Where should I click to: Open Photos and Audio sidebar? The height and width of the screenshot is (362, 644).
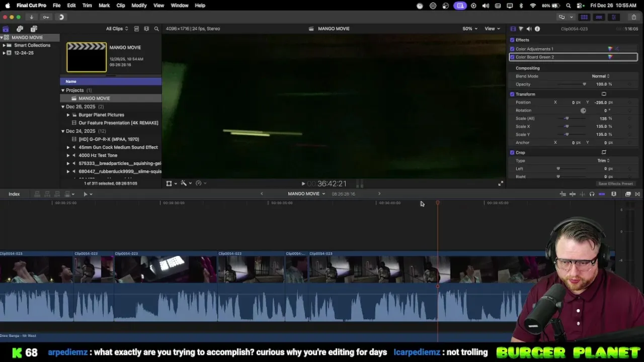[x=20, y=29]
